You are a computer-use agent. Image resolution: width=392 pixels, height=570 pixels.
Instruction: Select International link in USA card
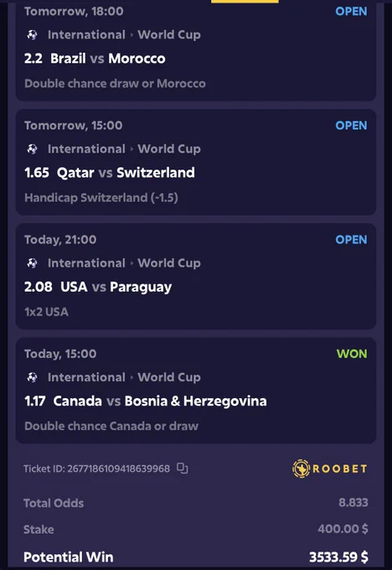click(x=86, y=263)
